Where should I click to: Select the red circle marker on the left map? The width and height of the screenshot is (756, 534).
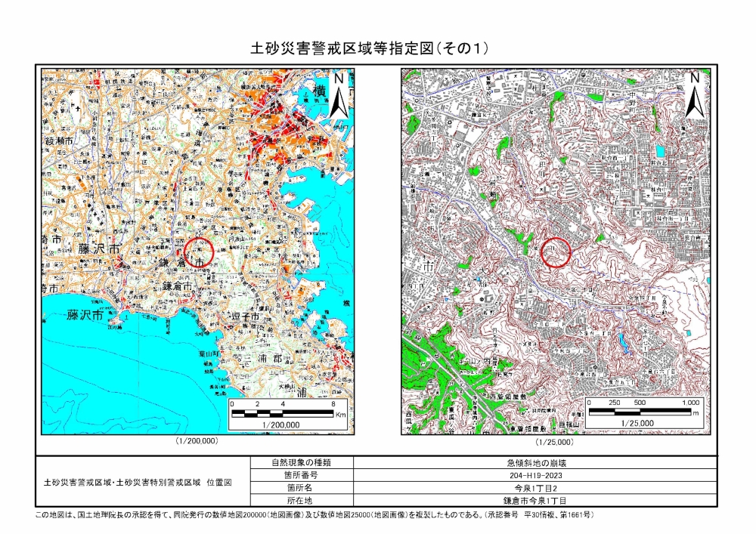coord(200,253)
